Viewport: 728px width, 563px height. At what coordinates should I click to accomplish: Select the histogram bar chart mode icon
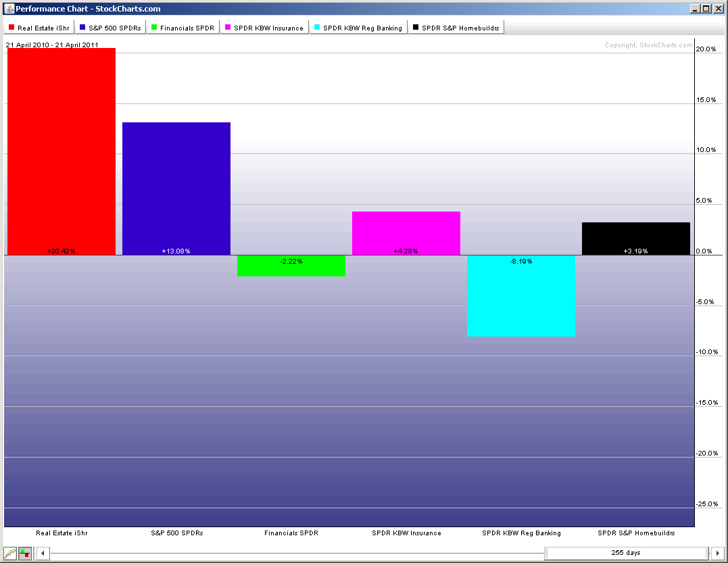(24, 554)
